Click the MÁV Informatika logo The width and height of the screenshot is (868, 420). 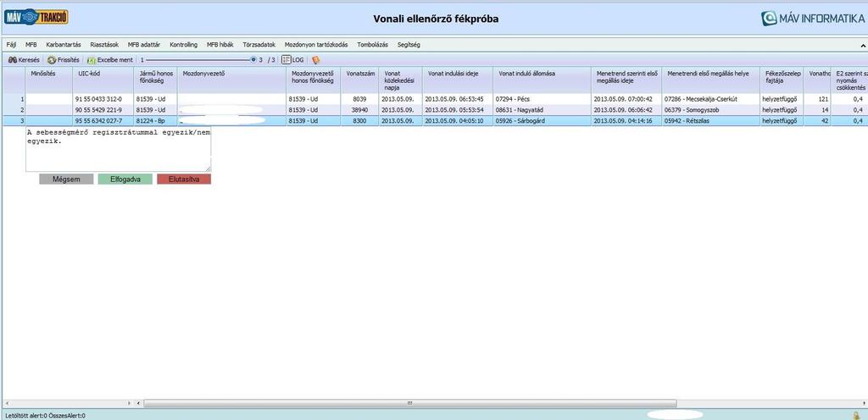pyautogui.click(x=813, y=19)
